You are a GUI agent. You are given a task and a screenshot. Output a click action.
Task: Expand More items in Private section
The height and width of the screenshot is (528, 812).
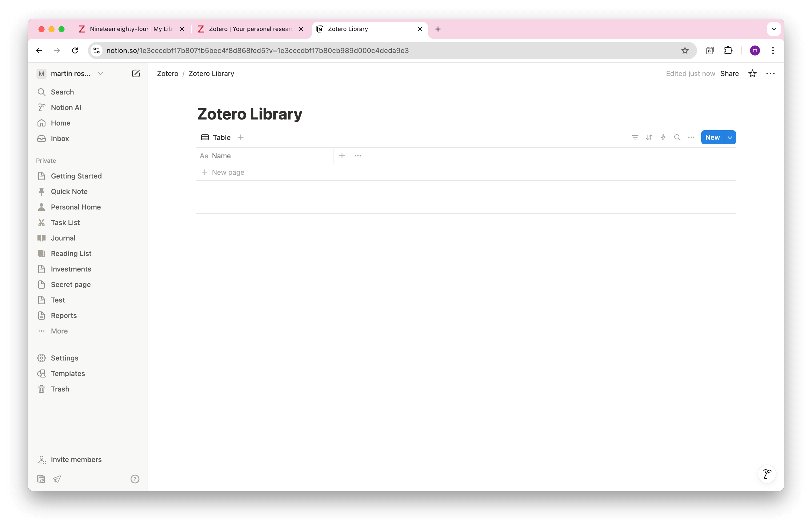click(59, 331)
